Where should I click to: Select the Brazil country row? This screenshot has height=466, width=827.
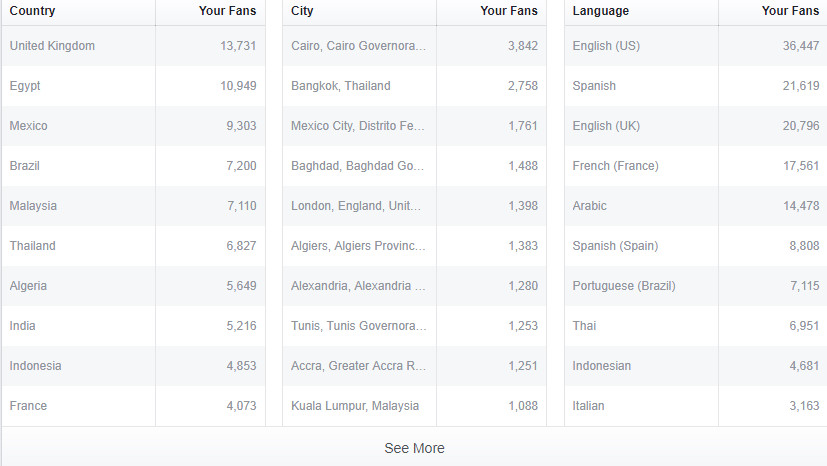(25, 166)
